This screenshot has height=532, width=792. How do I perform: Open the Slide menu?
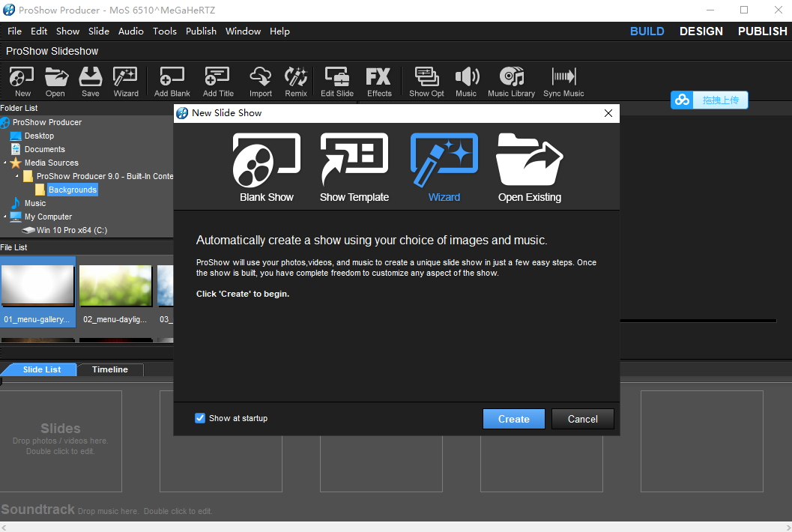click(98, 31)
